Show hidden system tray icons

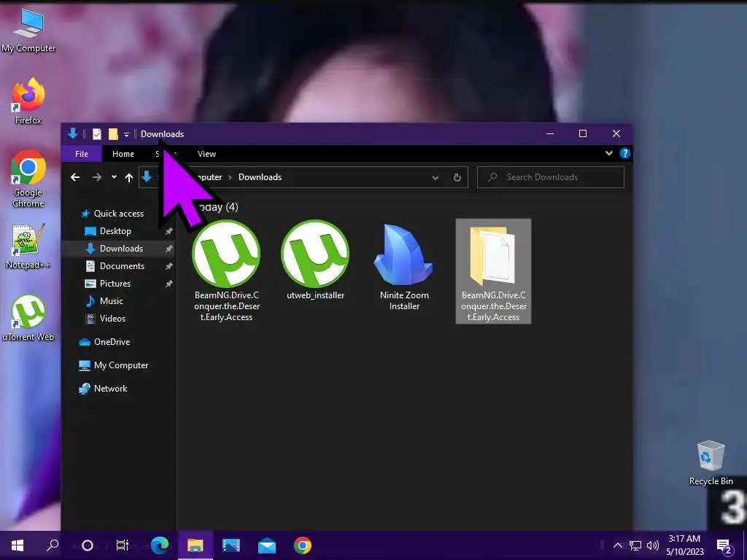[617, 545]
